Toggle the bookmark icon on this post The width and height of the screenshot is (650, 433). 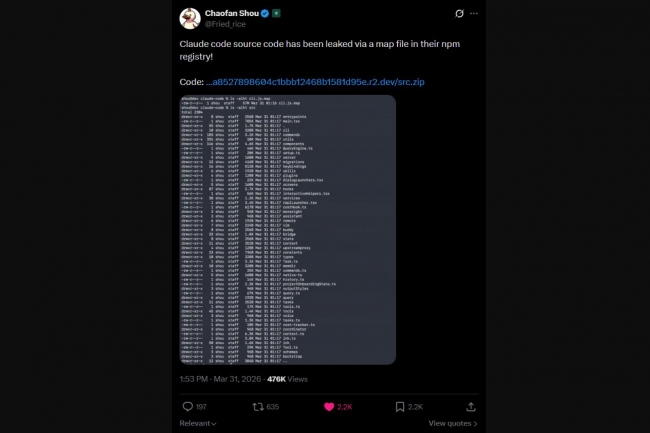click(x=399, y=407)
